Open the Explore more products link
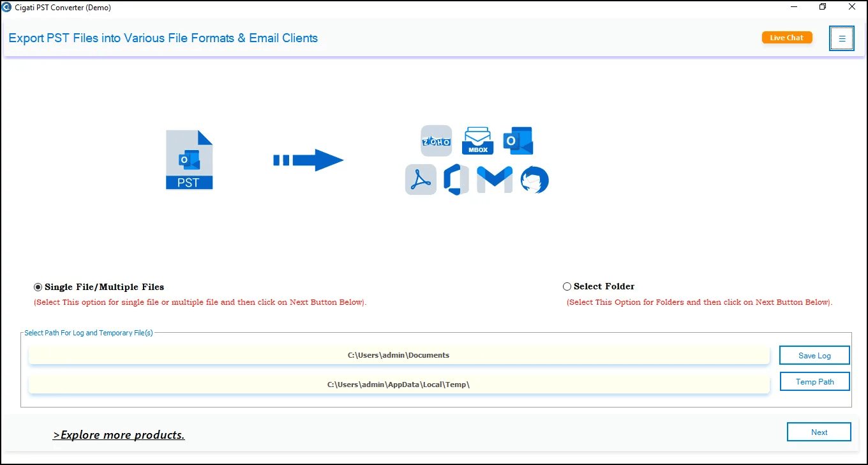The image size is (868, 465). 119,435
